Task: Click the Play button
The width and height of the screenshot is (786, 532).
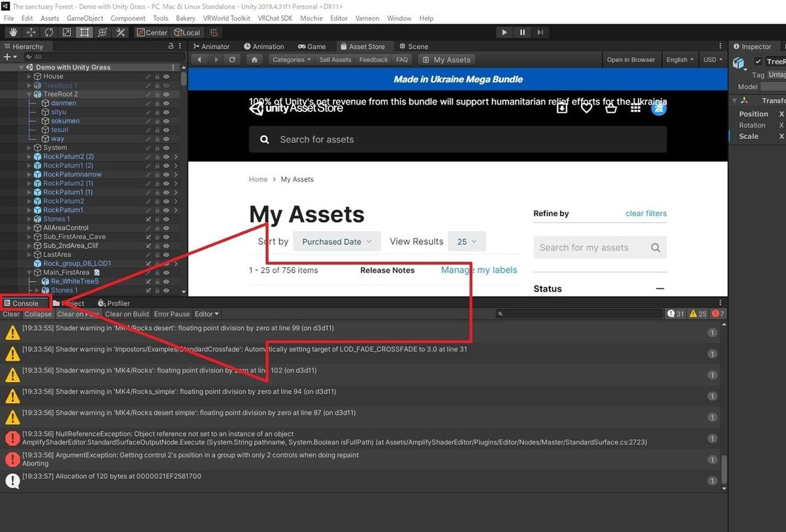Action: pos(504,32)
